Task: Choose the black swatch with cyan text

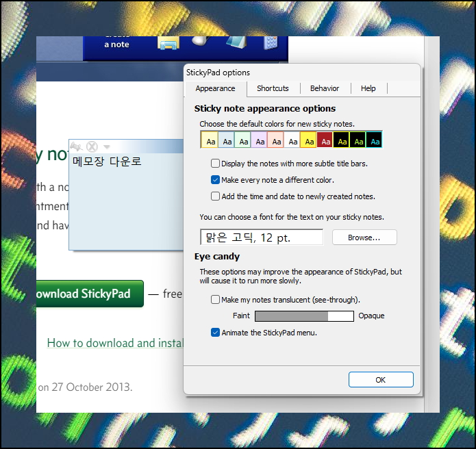Action: click(x=374, y=140)
